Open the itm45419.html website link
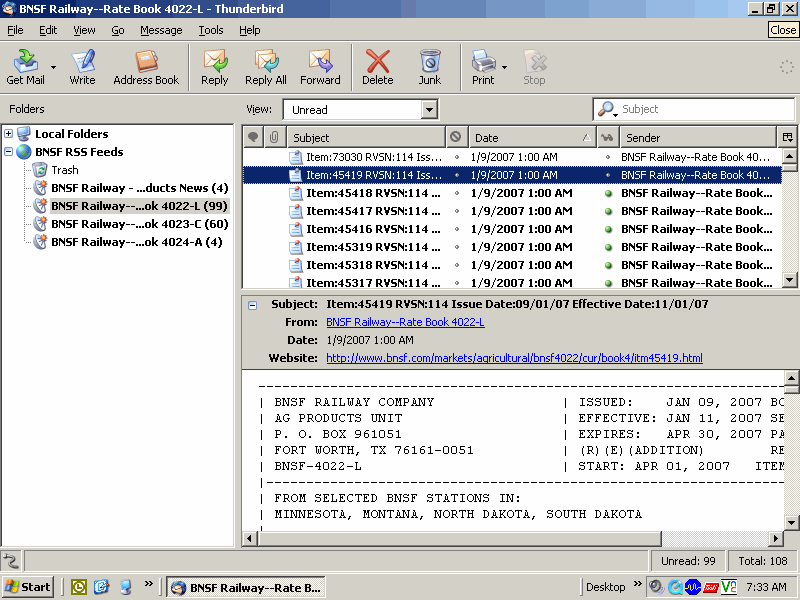The width and height of the screenshot is (800, 600). [x=514, y=358]
